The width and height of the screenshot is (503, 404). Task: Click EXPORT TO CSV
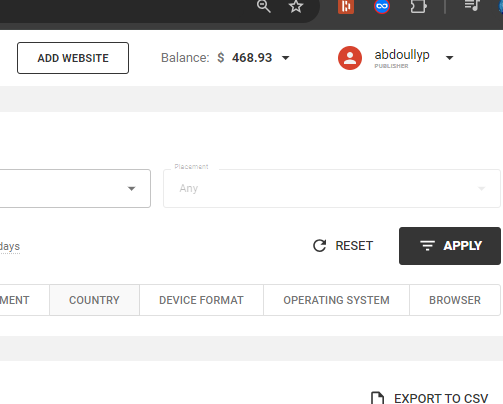click(441, 398)
